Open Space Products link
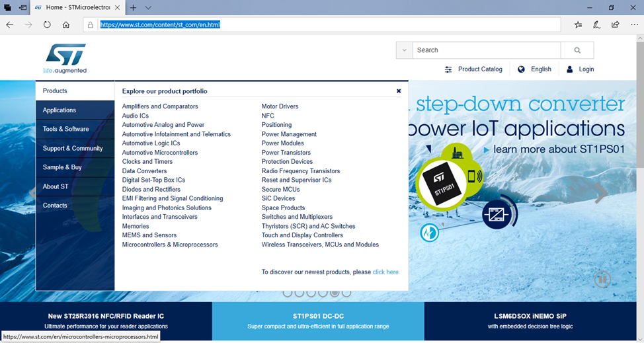644x343 pixels. click(283, 208)
